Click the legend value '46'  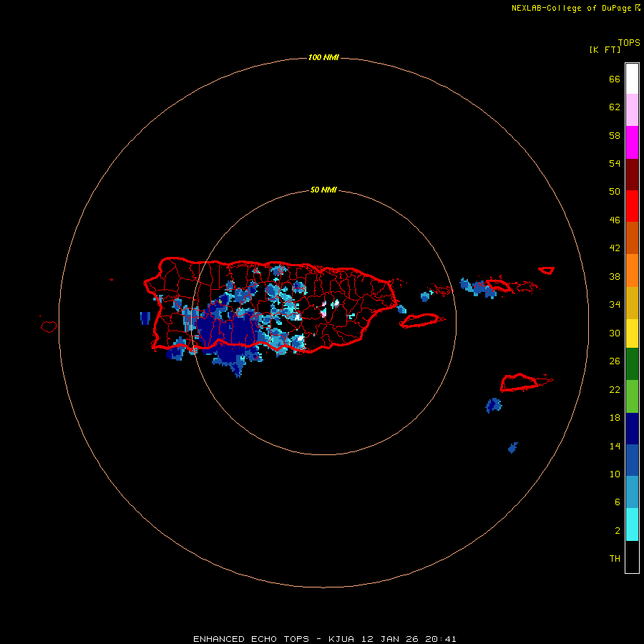click(x=615, y=220)
